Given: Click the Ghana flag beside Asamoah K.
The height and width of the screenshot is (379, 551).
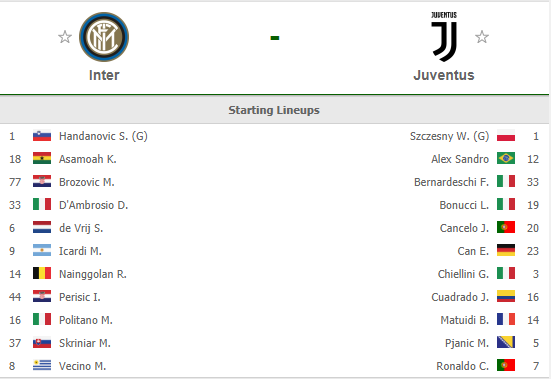Looking at the screenshot, I should pyautogui.click(x=42, y=159).
